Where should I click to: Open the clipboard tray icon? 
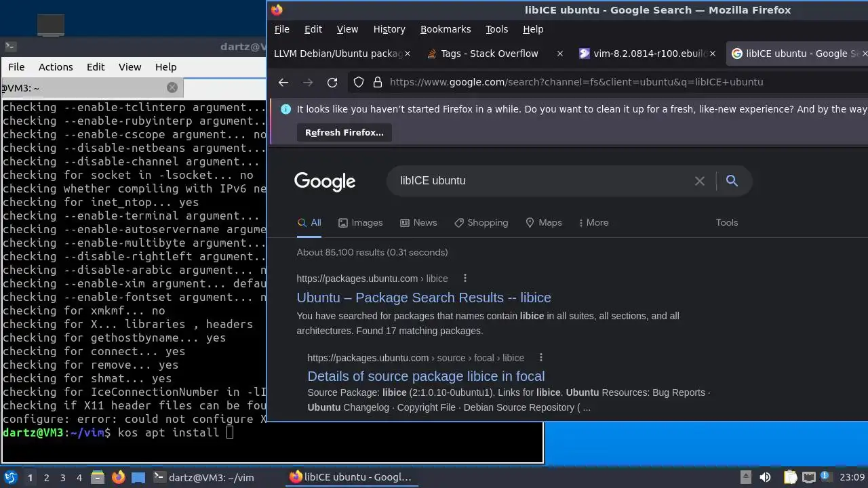pyautogui.click(x=789, y=477)
